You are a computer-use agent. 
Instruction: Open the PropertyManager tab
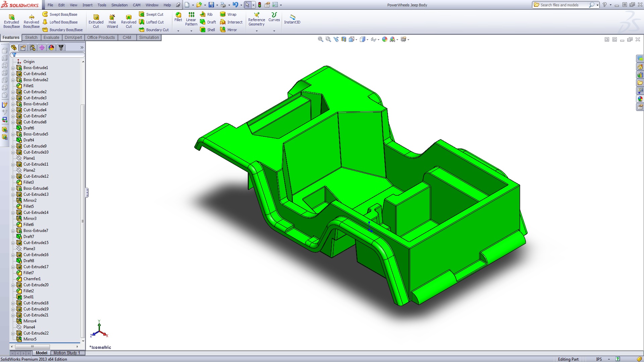[x=23, y=48]
